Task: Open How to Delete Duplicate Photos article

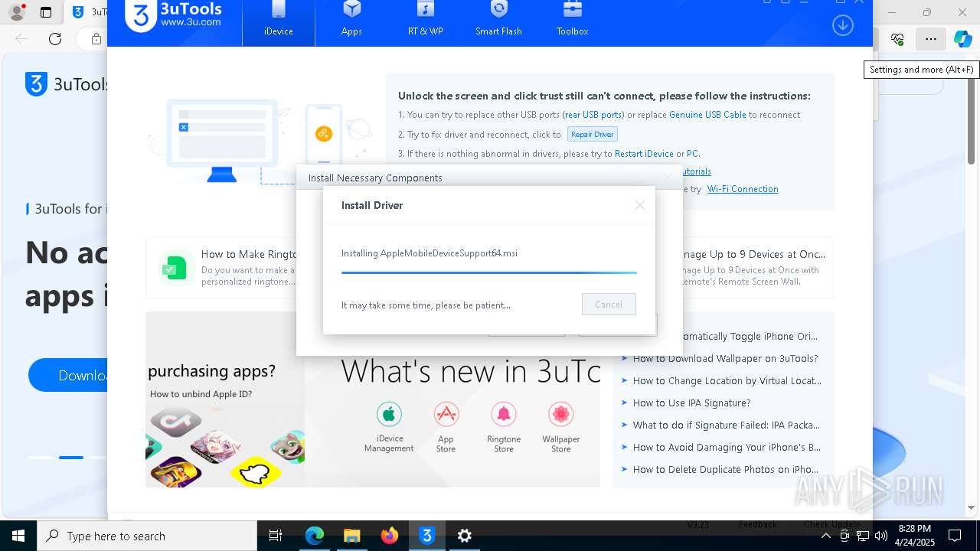Action: coord(725,469)
